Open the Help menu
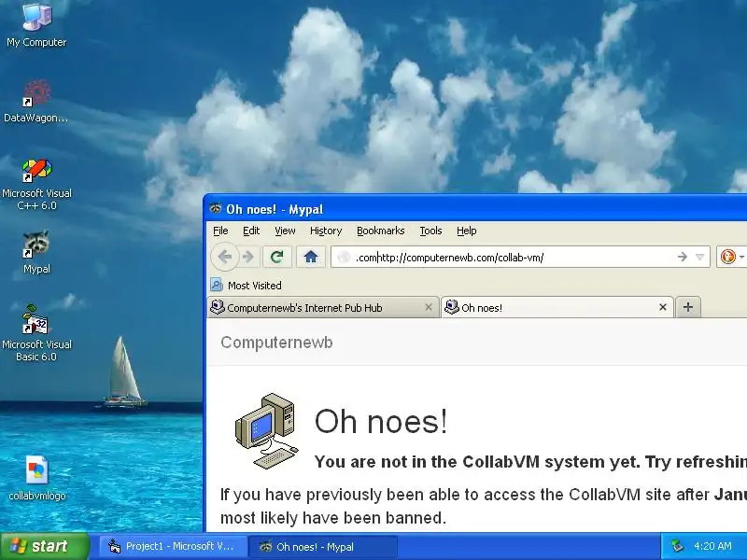Screen dimensions: 747x560 click(x=466, y=231)
